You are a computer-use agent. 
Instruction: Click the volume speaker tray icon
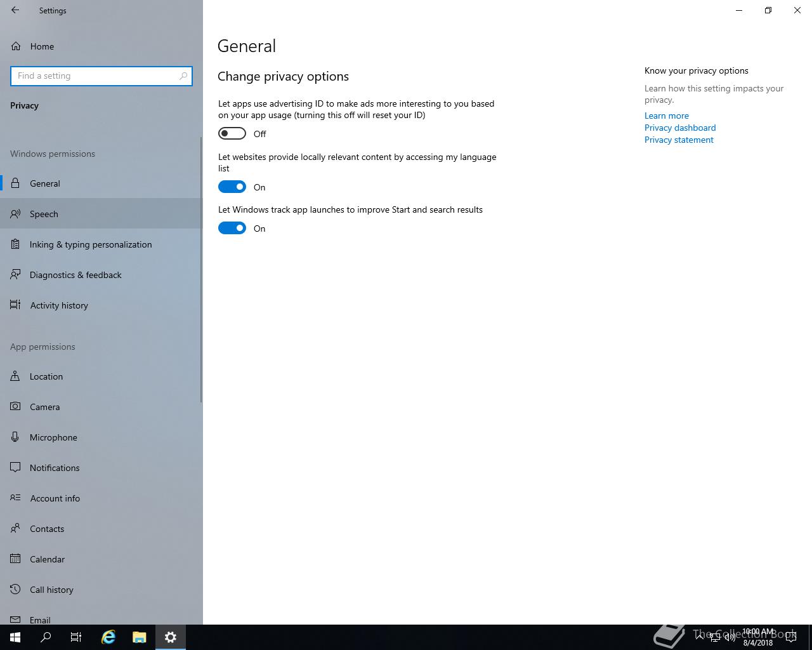[730, 637]
